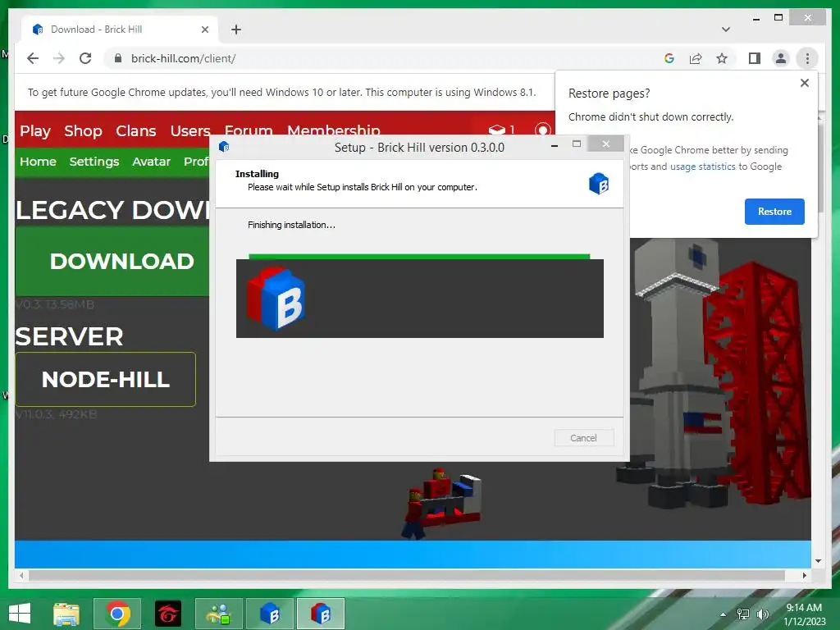Expand Chrome's tab search chevron
Screen dimensions: 840x630
click(x=726, y=30)
